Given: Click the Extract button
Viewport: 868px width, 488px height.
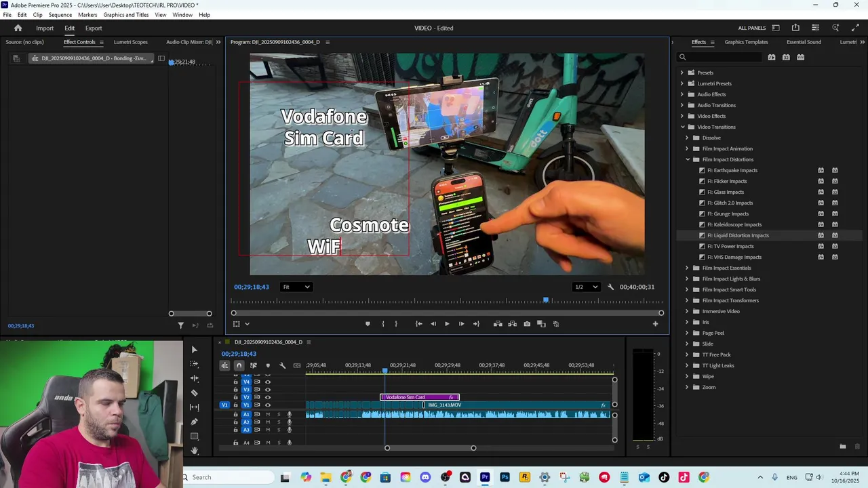Looking at the screenshot, I should coord(512,324).
